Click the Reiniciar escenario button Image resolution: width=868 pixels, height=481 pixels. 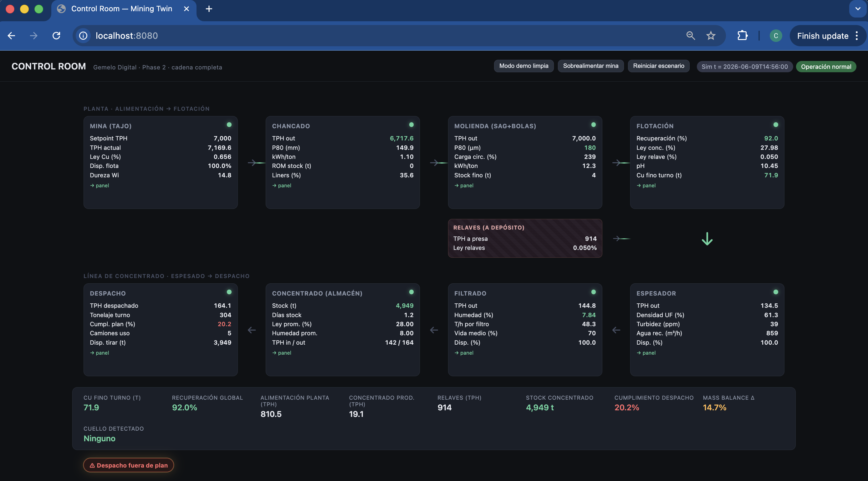(658, 66)
